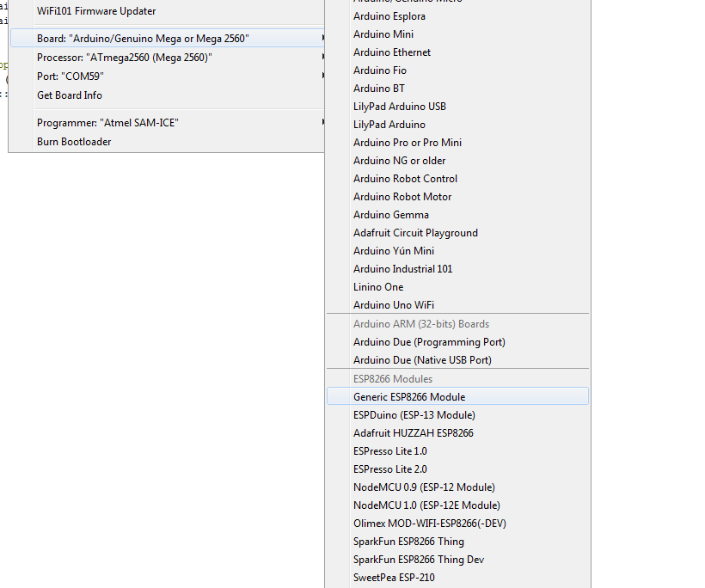705x588 pixels.
Task: Select Arduino NG or older
Action: click(457, 161)
